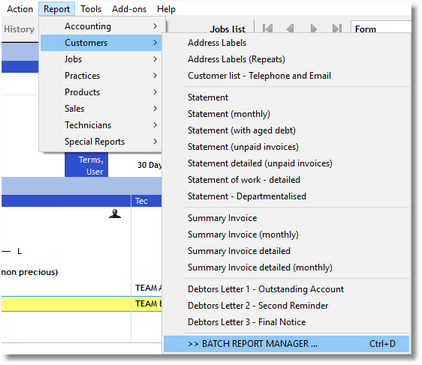The width and height of the screenshot is (422, 365).
Task: Go to previous record in Jobs list
Action: click(290, 28)
